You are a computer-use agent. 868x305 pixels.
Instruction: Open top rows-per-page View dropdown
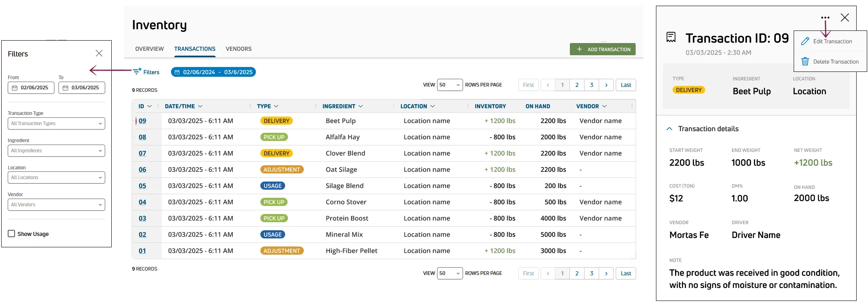tap(450, 85)
